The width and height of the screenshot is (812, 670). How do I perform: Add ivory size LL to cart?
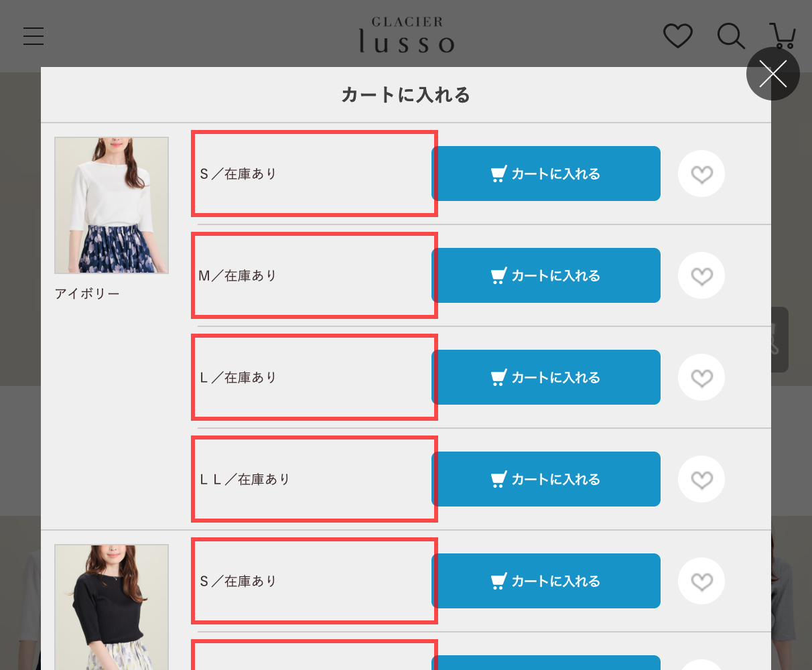[x=546, y=479]
